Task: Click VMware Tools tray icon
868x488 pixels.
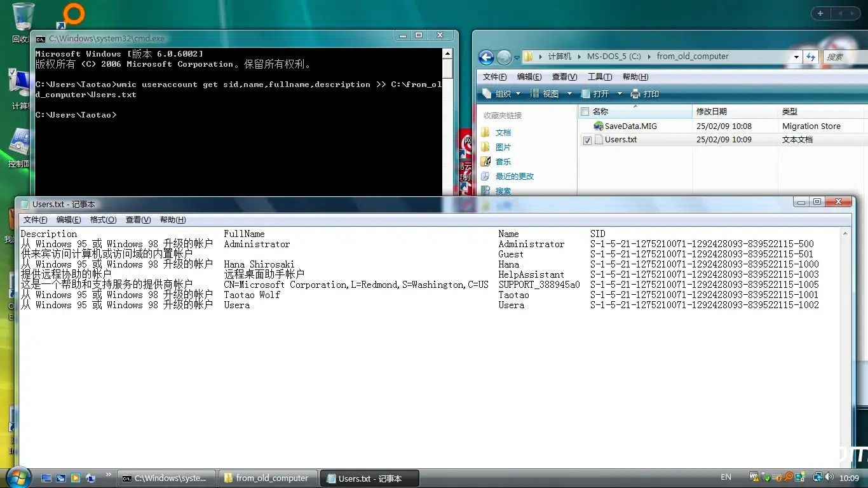Action: pyautogui.click(x=754, y=477)
